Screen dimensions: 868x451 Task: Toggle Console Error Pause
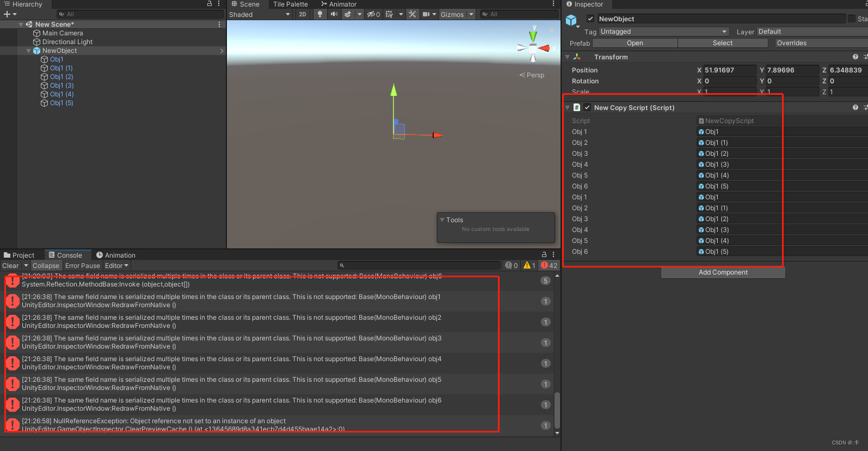pos(83,265)
